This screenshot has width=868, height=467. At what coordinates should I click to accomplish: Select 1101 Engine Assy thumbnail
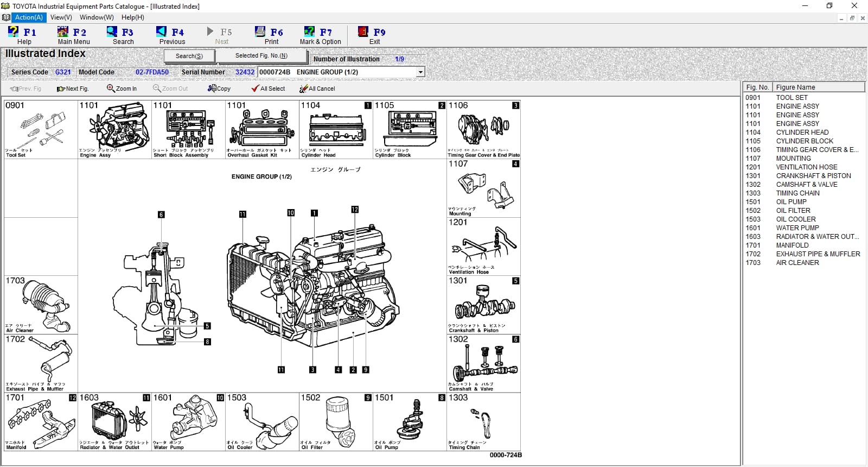(114, 129)
